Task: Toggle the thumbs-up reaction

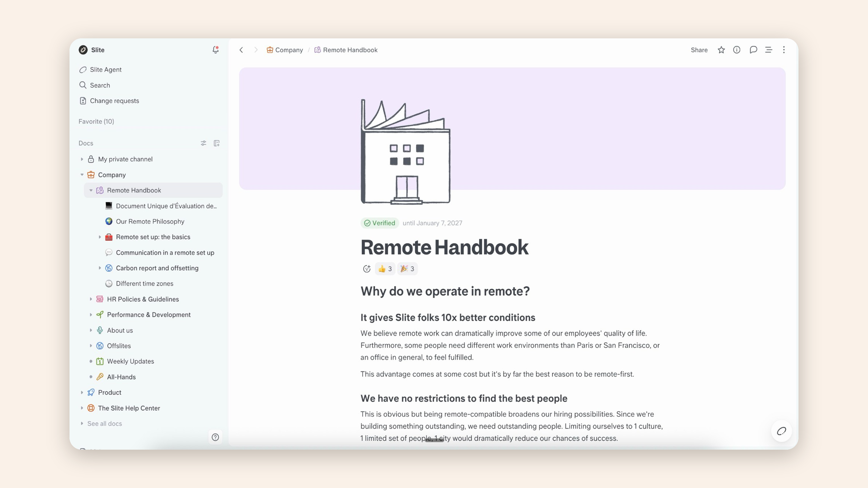Action: (385, 269)
